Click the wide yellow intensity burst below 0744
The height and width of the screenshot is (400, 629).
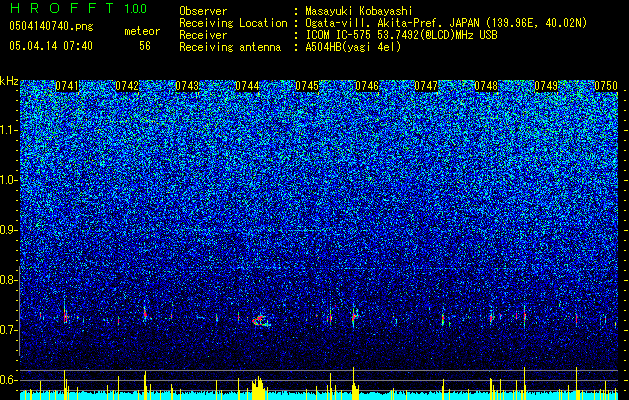tap(258, 388)
